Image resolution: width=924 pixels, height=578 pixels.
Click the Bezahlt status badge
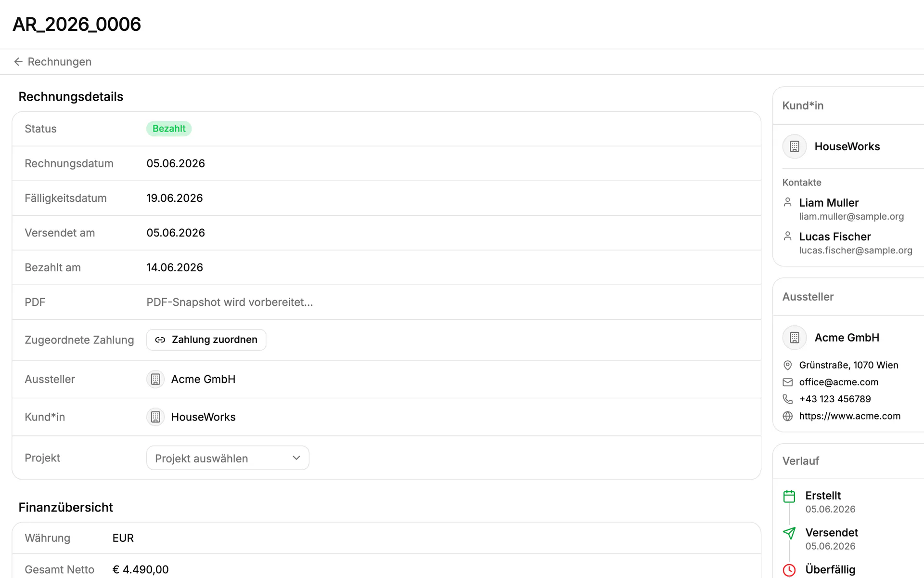(169, 129)
